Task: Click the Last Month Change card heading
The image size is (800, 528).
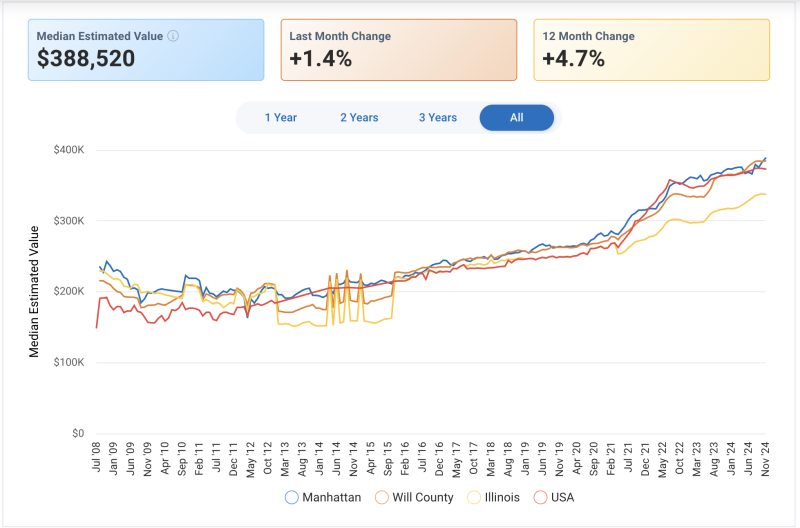Action: [x=340, y=36]
